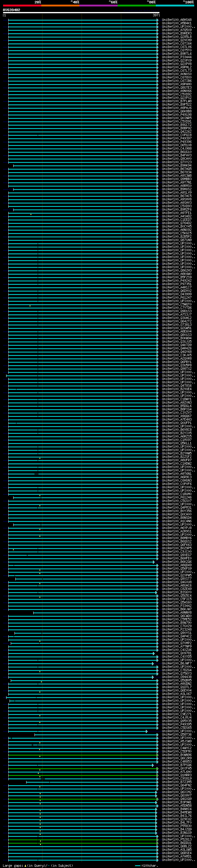The width and height of the screenshot is (197, 868).
Task: Click the cyan ~100% identity legend segment
Action: pyautogui.click(x=175, y=6)
